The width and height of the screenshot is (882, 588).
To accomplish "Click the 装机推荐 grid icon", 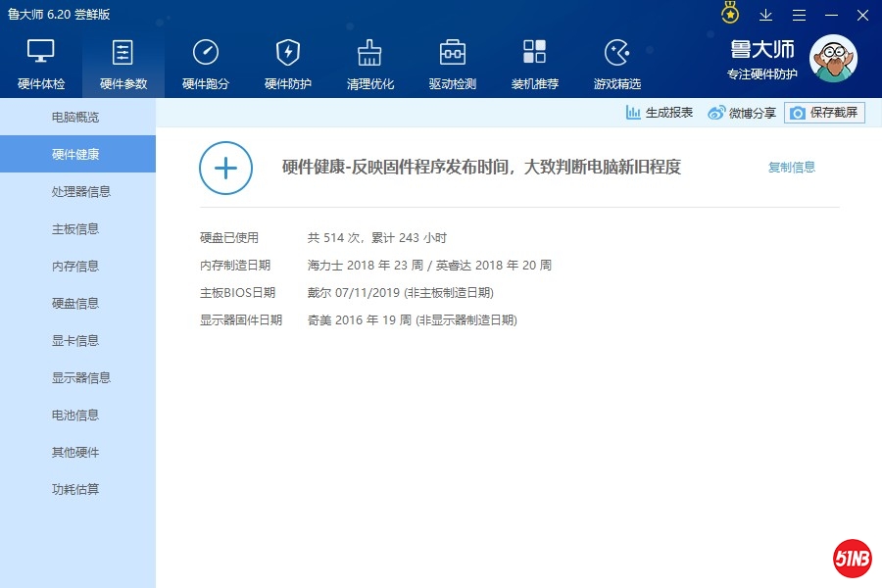I will point(535,52).
